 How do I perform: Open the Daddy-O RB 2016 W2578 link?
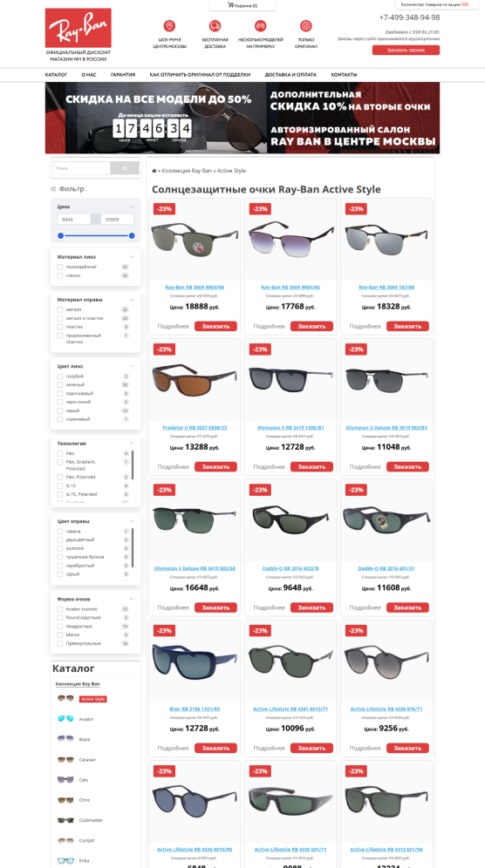tap(290, 568)
